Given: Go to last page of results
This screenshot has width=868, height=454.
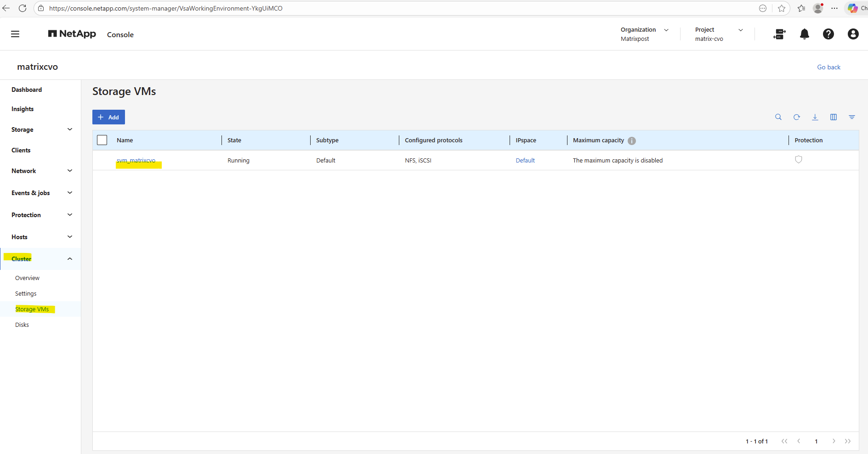Looking at the screenshot, I should click(x=848, y=441).
